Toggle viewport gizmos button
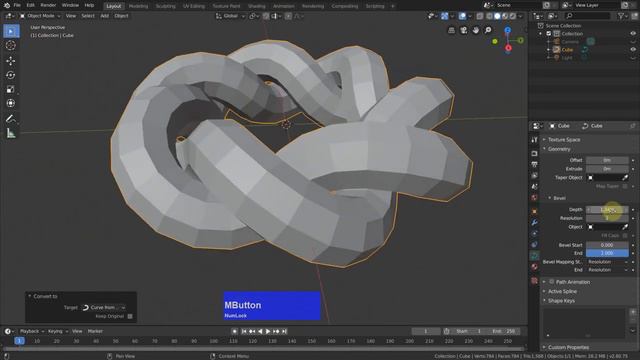This screenshot has width=640, height=360. (x=444, y=16)
